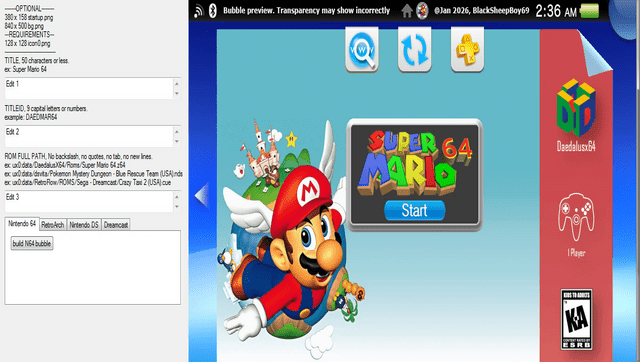Screen dimensions: 640x362
Task: Click the N64 controller 1 Player icon
Action: [x=576, y=217]
